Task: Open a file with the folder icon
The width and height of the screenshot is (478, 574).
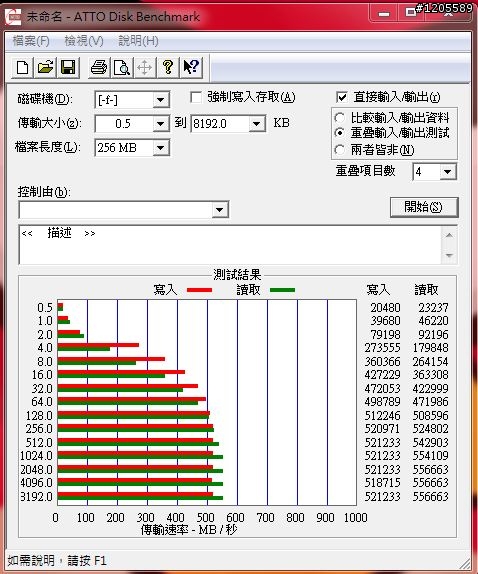Action: [45, 67]
